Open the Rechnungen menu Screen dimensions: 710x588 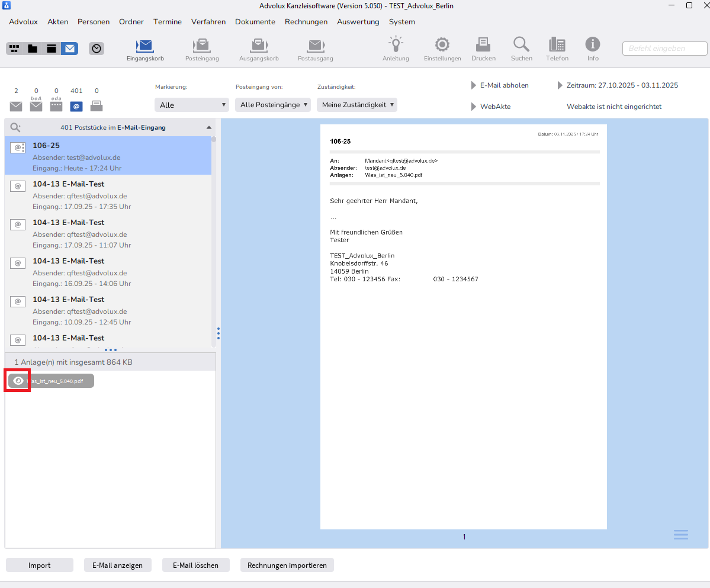pyautogui.click(x=306, y=22)
